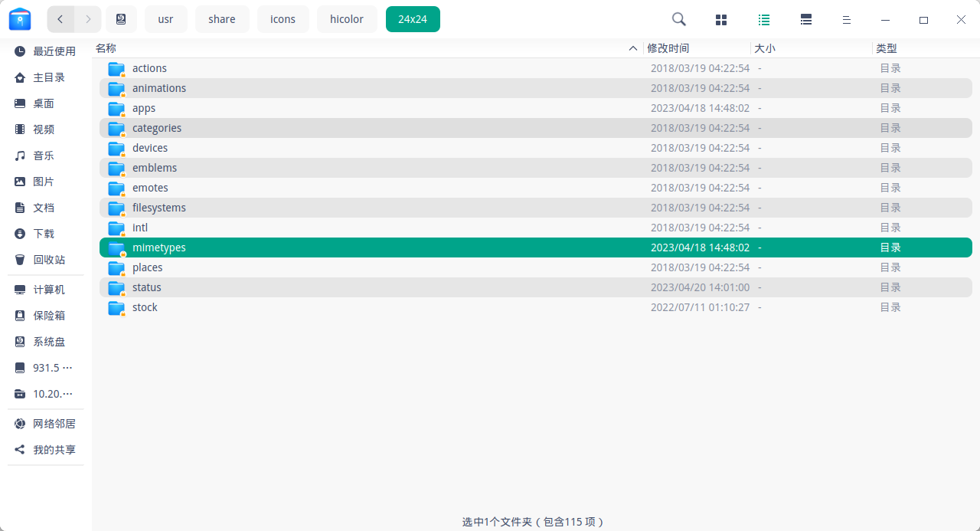
Task: Click the disk root breadcrumb icon
Action: (121, 19)
